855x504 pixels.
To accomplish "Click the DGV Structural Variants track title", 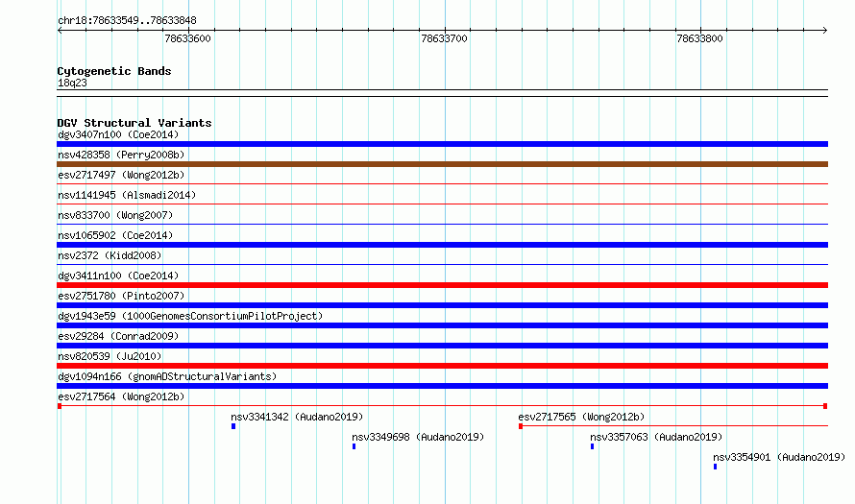I will pos(134,123).
